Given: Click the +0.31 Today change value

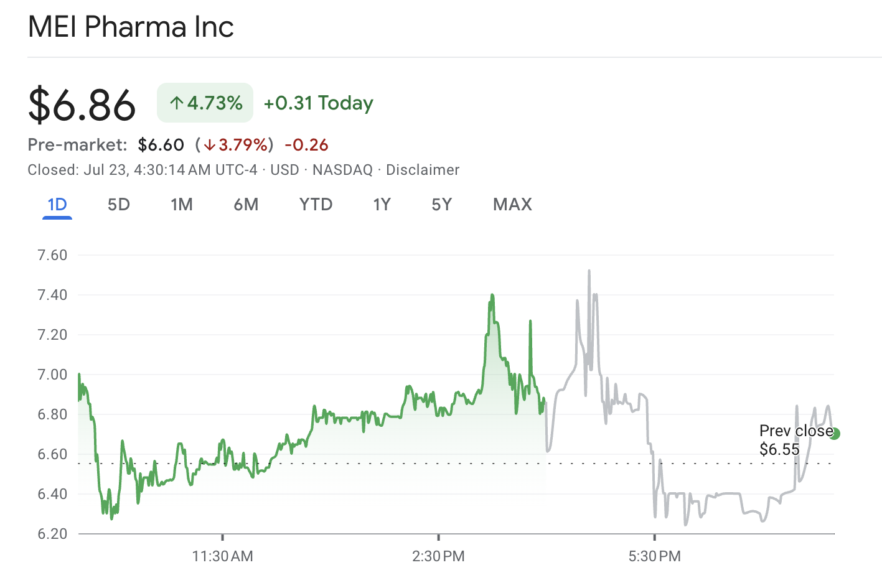Looking at the screenshot, I should 318,103.
